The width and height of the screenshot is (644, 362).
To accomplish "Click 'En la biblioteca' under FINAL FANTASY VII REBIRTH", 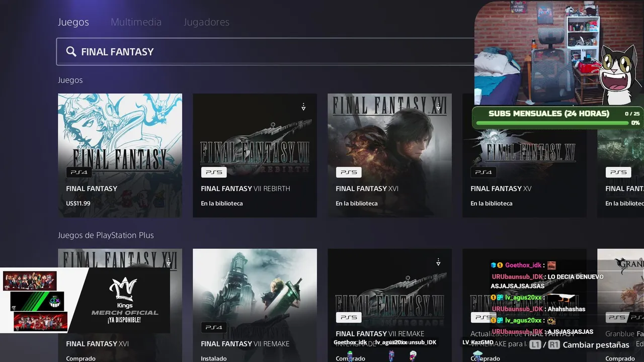I will pos(222,204).
